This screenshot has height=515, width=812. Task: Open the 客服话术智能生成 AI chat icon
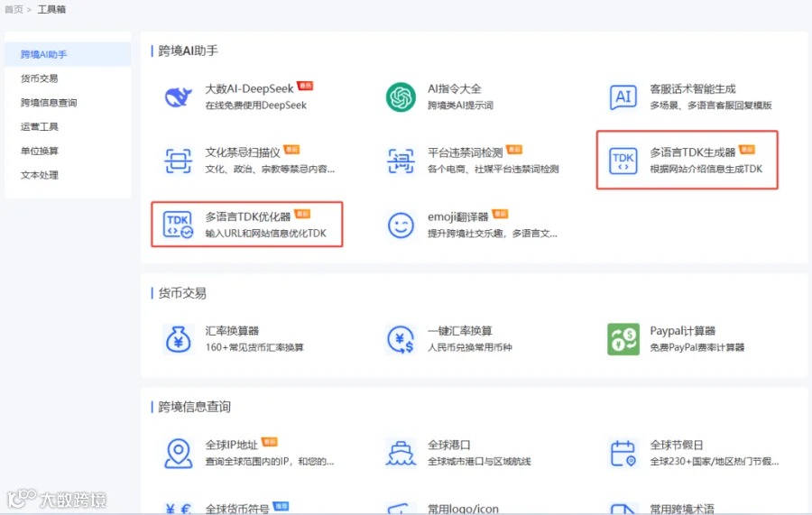[x=623, y=97]
